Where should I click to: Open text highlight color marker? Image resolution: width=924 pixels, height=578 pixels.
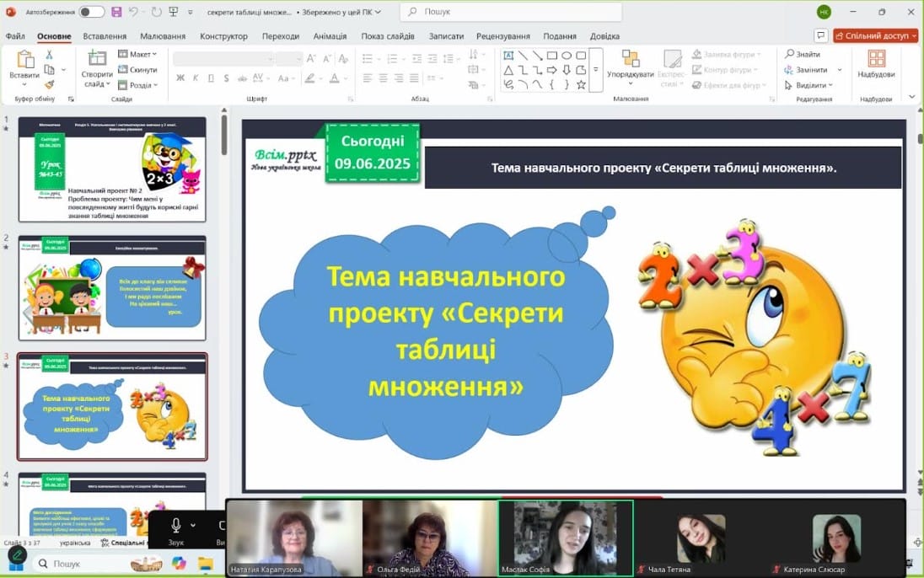point(310,78)
